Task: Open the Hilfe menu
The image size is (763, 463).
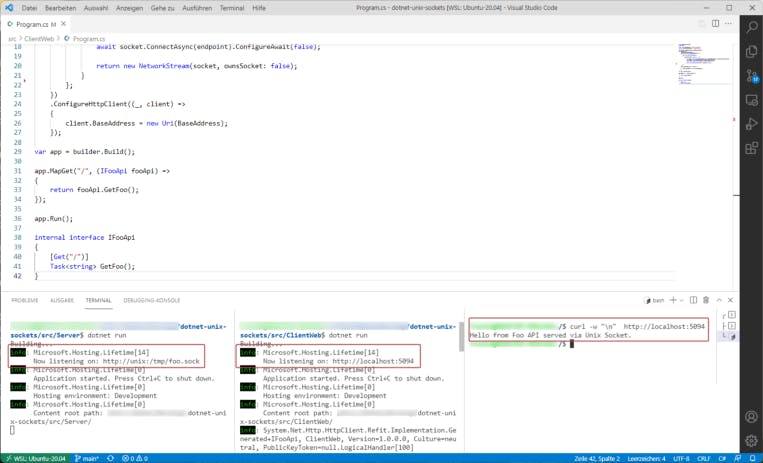Action: [259, 8]
